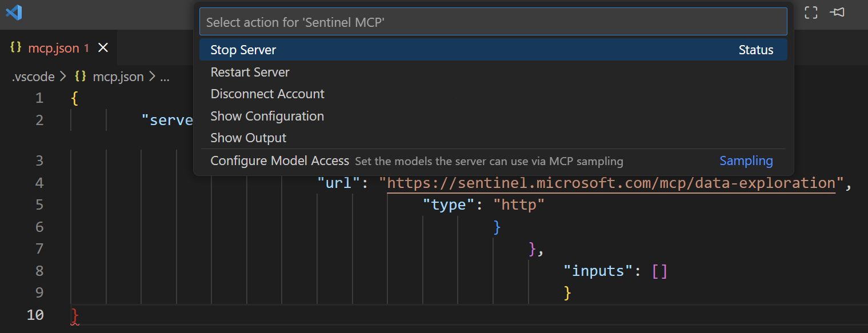Click the VS Code logo icon
Image resolution: width=868 pixels, height=333 pixels.
click(14, 13)
